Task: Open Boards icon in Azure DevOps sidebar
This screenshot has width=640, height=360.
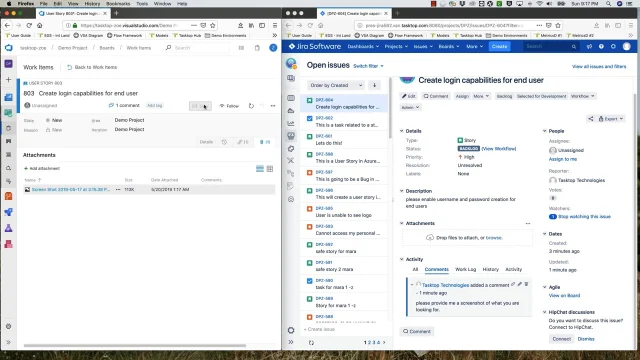Action: pos(9,113)
